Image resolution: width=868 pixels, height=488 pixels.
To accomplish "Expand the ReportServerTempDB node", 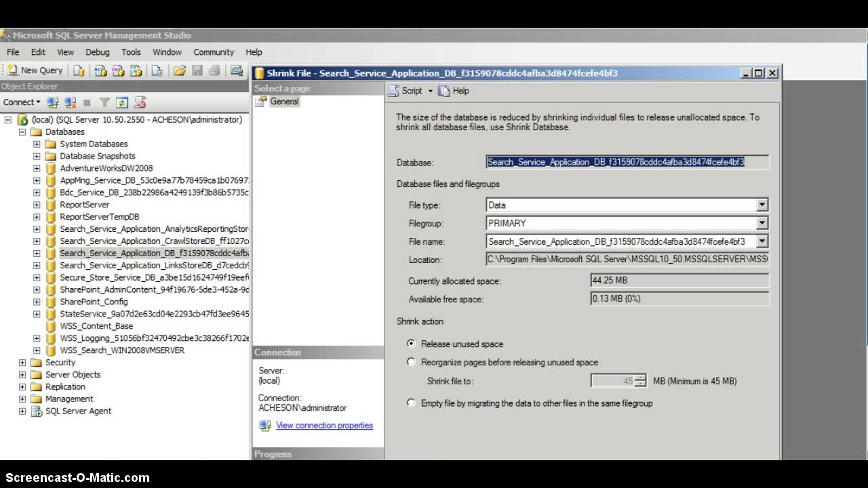I will point(37,217).
